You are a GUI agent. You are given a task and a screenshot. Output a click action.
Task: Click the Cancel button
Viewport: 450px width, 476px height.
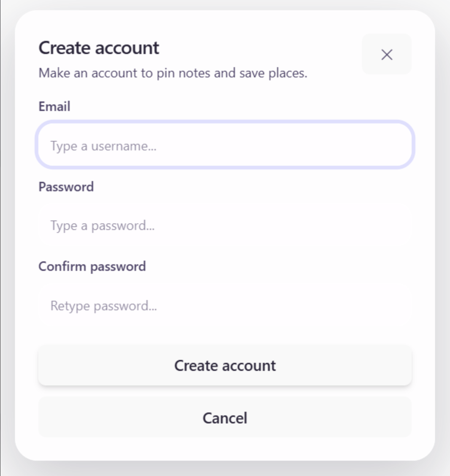pos(225,418)
